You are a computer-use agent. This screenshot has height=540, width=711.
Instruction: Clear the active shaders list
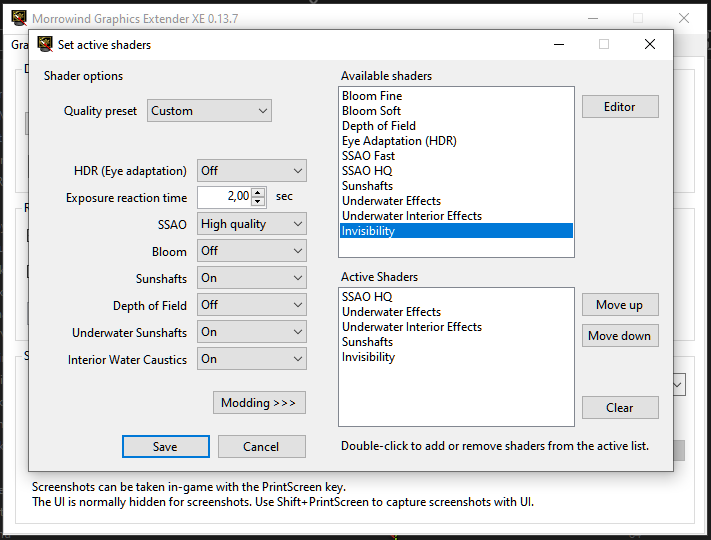click(620, 408)
